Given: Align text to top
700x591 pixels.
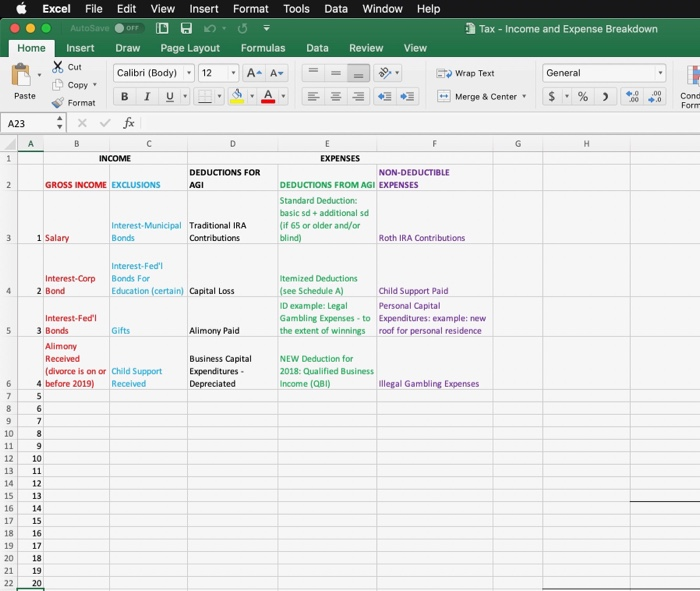Looking at the screenshot, I should click(x=313, y=73).
